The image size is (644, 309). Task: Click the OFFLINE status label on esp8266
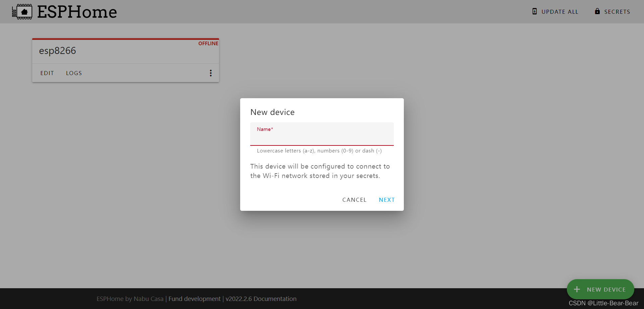[x=208, y=43]
